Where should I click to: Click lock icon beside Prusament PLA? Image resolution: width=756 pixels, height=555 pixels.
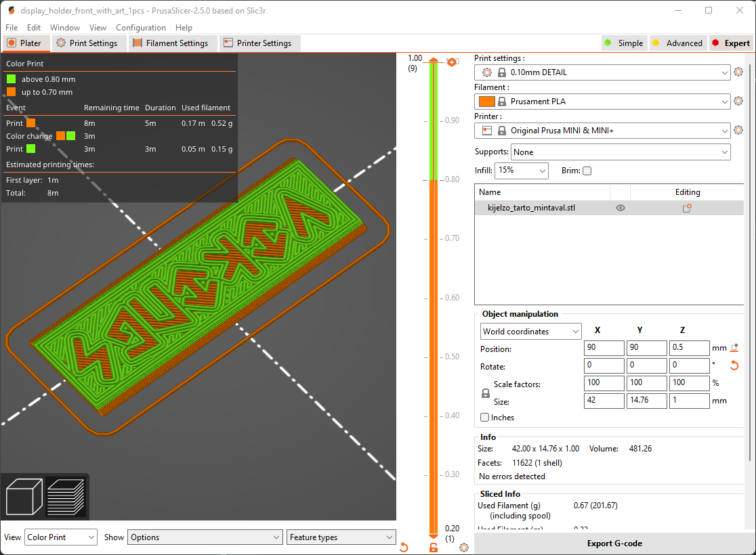point(502,102)
